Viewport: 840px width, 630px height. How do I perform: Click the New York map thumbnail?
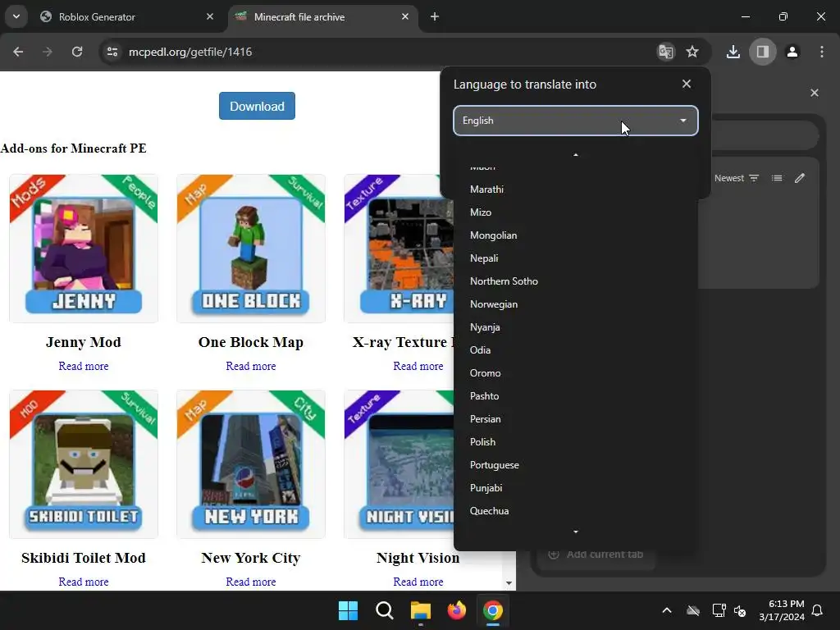tap(251, 464)
